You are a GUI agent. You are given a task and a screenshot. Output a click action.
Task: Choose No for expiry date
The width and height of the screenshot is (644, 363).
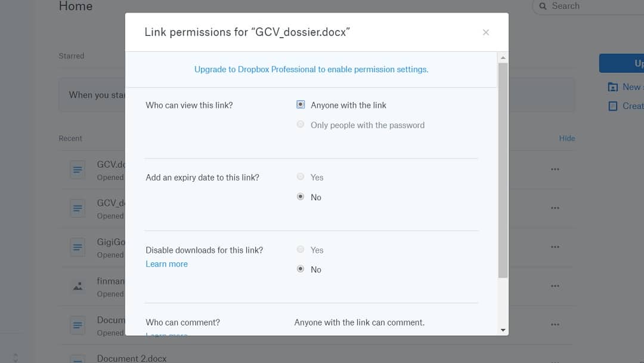coord(301,197)
